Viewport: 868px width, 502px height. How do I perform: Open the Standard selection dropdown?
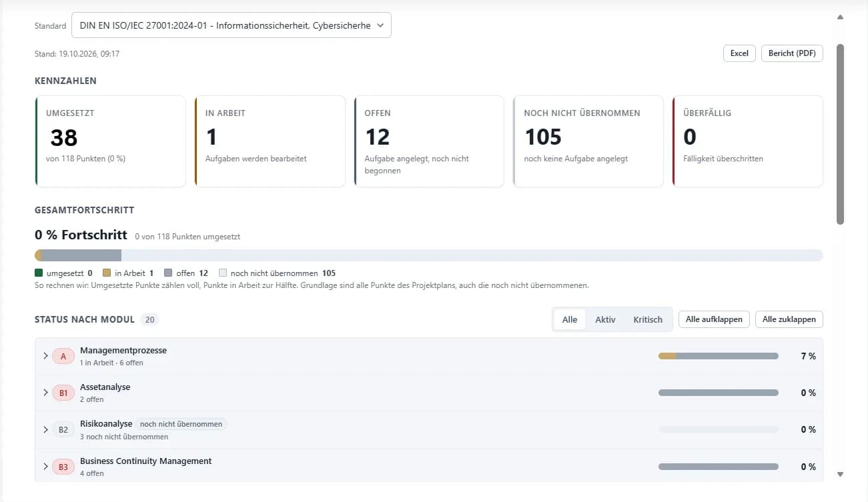click(x=231, y=25)
